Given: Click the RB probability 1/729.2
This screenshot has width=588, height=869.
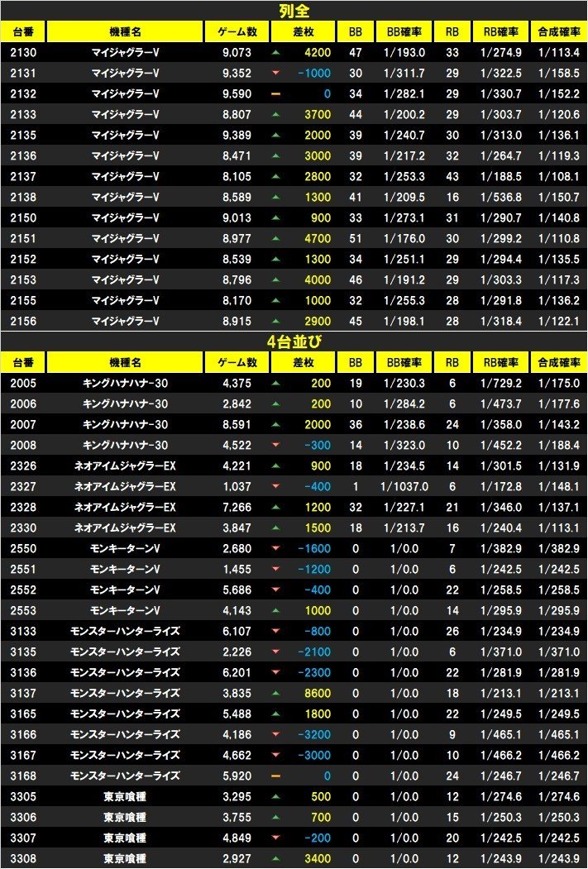Looking at the screenshot, I should 501,383.
